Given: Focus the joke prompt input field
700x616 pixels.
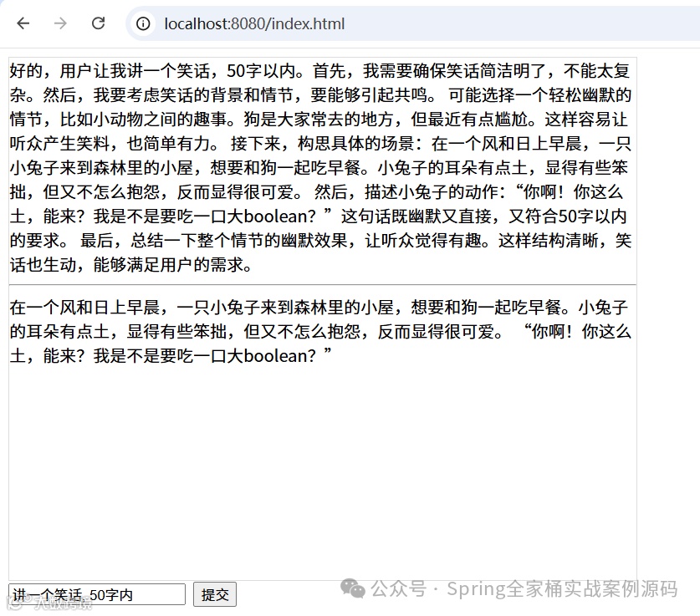Looking at the screenshot, I should (x=97, y=594).
